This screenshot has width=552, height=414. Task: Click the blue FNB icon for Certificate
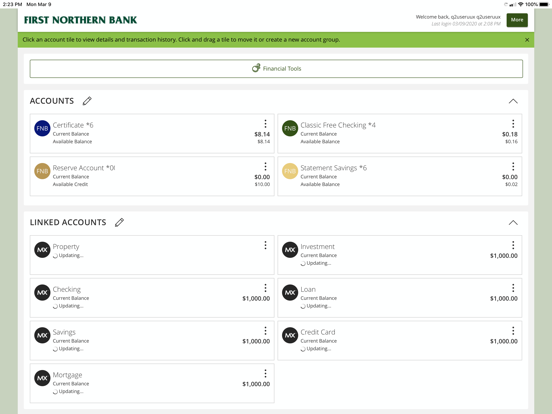[42, 128]
